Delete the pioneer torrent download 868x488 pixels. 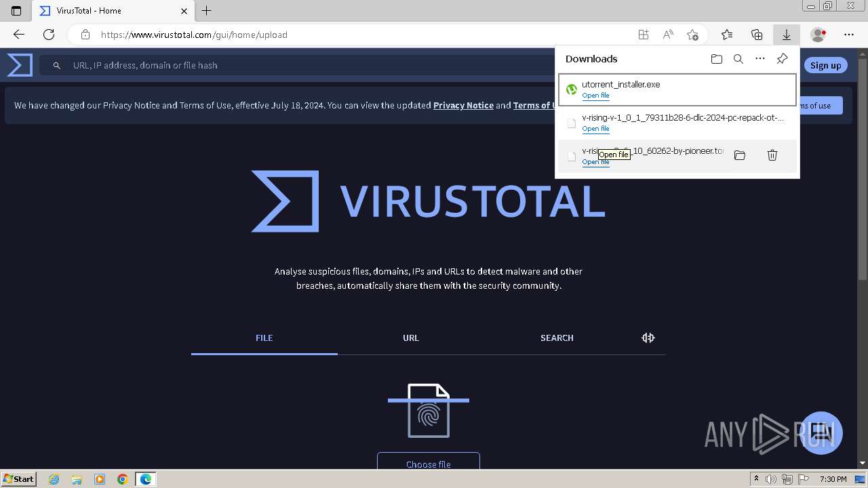point(772,155)
